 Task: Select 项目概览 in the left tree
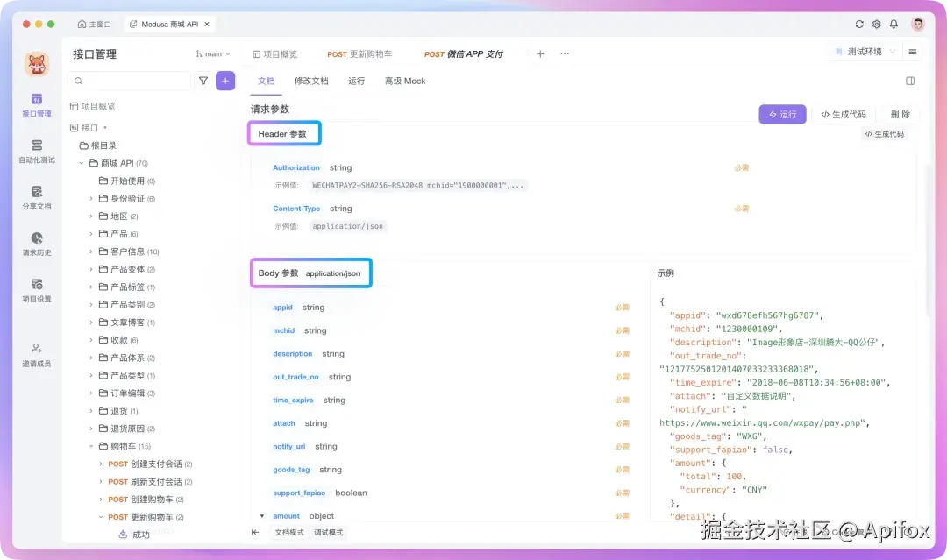[92, 106]
